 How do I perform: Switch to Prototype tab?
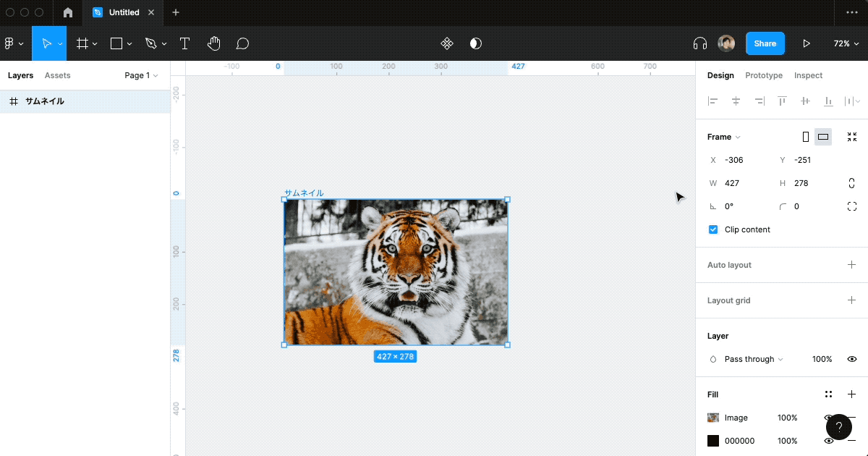pos(764,75)
